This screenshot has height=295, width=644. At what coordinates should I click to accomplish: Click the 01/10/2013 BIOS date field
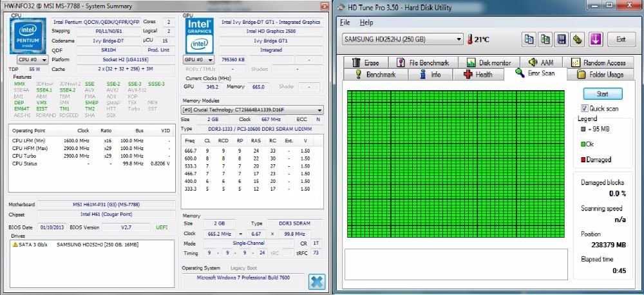point(53,227)
